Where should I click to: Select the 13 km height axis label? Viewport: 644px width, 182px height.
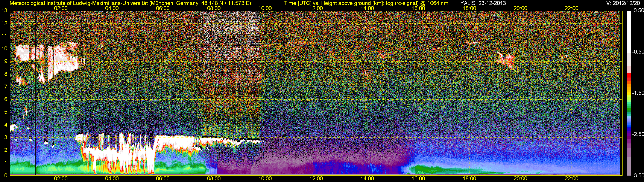point(5,10)
